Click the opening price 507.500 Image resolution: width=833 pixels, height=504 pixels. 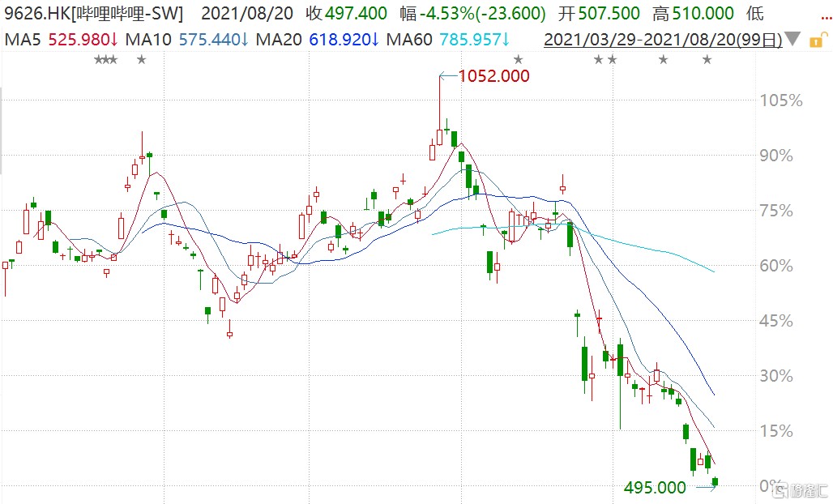tap(609, 14)
